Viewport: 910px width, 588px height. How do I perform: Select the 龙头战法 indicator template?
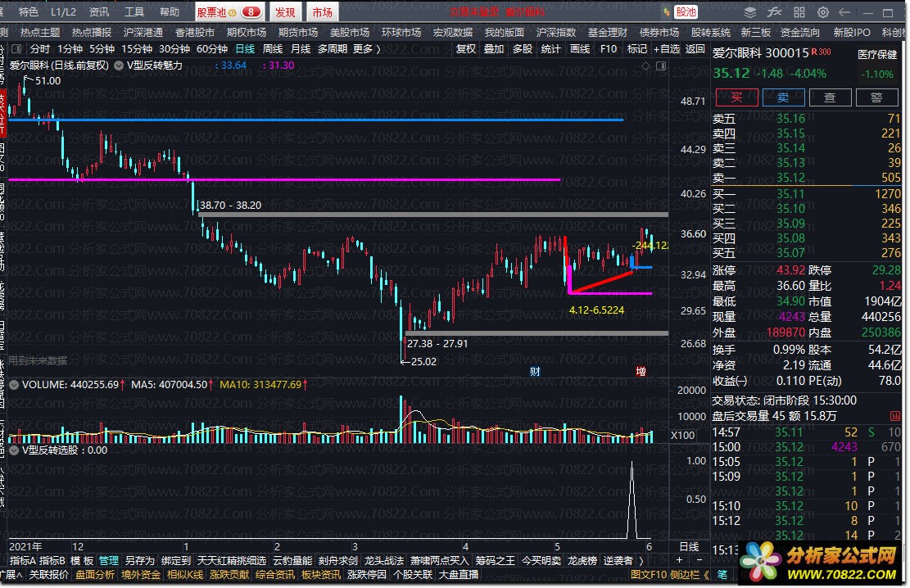(383, 561)
